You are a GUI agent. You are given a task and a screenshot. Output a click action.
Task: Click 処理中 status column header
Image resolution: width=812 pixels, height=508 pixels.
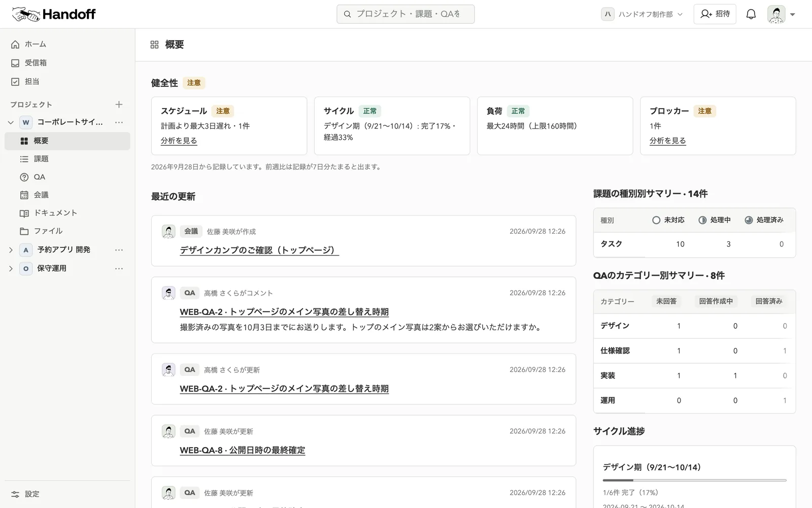715,220
